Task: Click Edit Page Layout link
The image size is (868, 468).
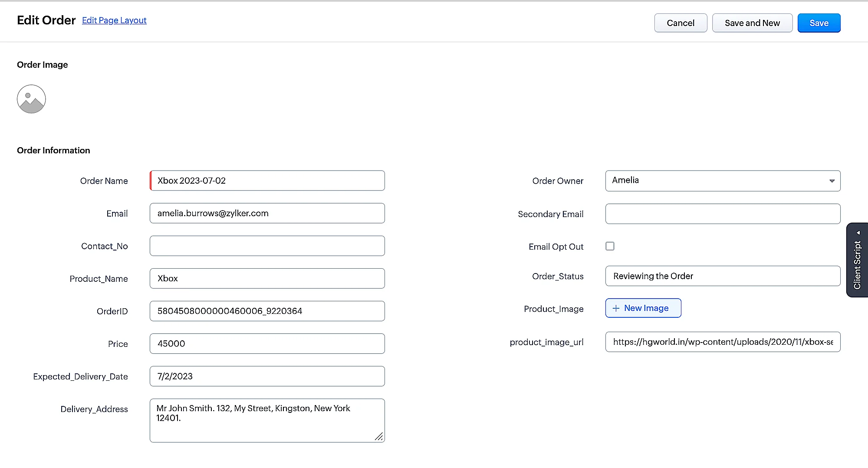Action: pyautogui.click(x=114, y=20)
